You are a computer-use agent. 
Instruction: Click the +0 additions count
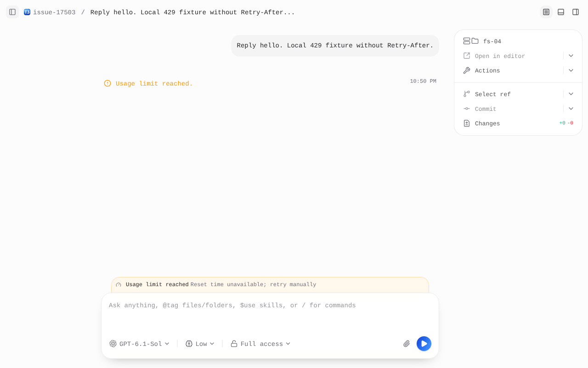tap(562, 123)
